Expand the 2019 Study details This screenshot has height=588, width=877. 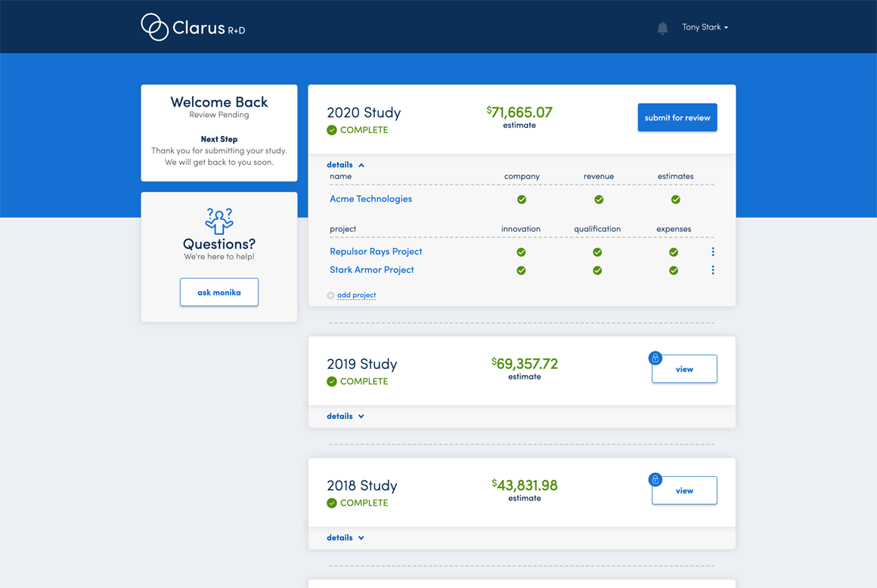tap(346, 416)
